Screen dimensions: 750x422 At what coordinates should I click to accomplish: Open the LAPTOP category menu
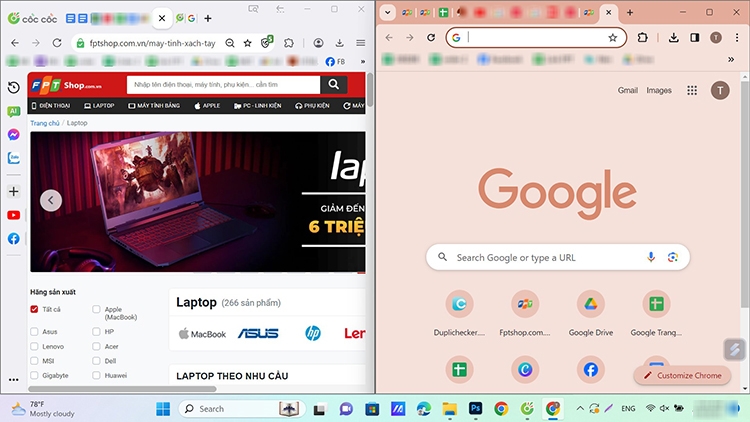click(99, 106)
